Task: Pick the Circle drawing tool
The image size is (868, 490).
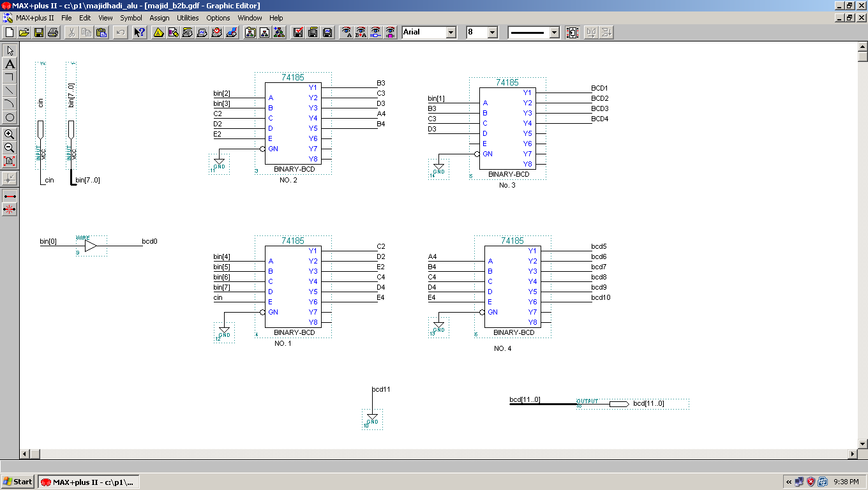Action: coord(10,117)
